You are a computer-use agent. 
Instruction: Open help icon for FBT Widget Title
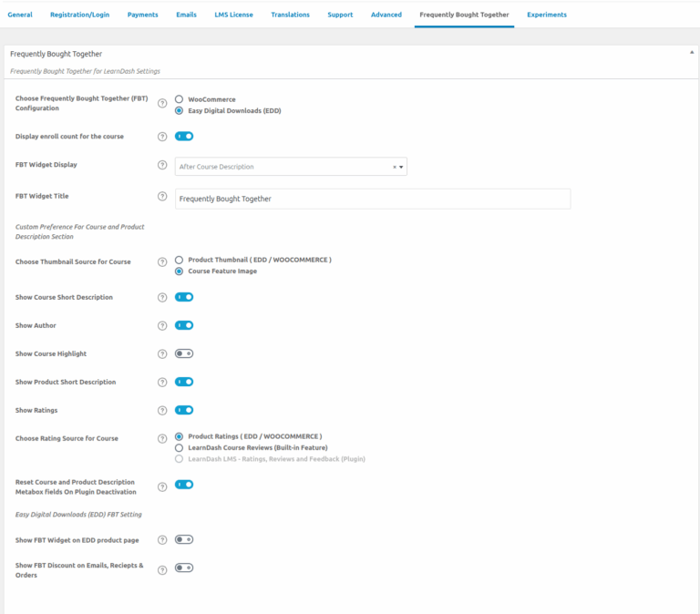tap(162, 197)
